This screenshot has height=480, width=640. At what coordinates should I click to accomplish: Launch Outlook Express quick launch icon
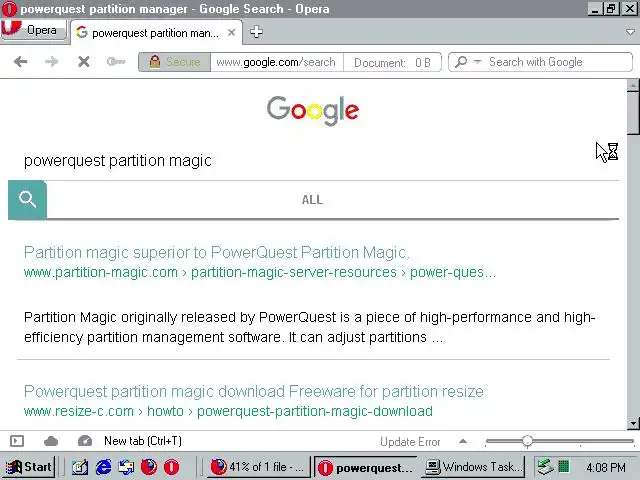126,467
